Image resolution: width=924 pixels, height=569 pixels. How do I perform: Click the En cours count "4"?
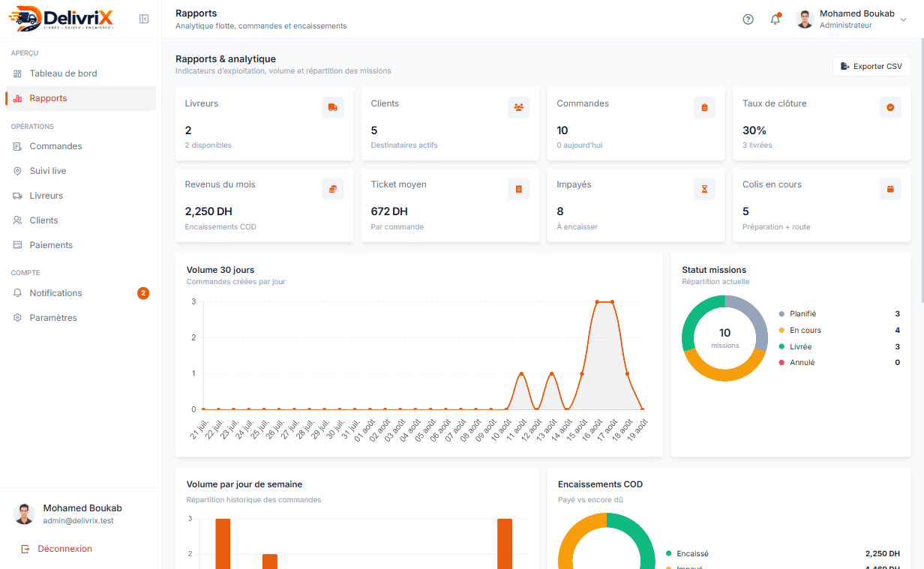(x=897, y=331)
